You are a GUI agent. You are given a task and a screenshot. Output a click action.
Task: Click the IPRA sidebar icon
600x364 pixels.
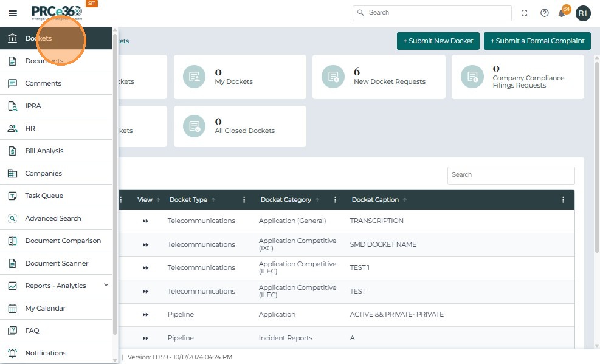pyautogui.click(x=12, y=106)
